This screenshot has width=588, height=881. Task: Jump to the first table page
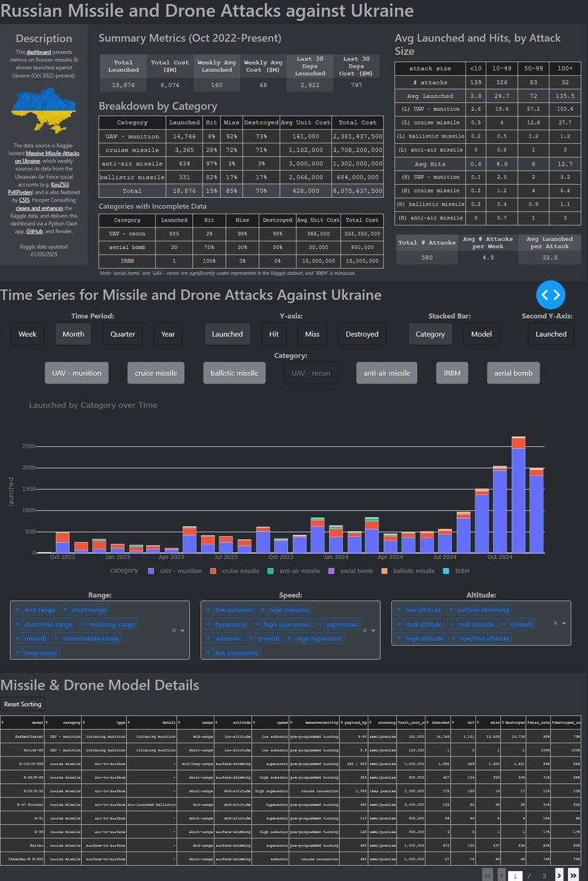pos(487,875)
